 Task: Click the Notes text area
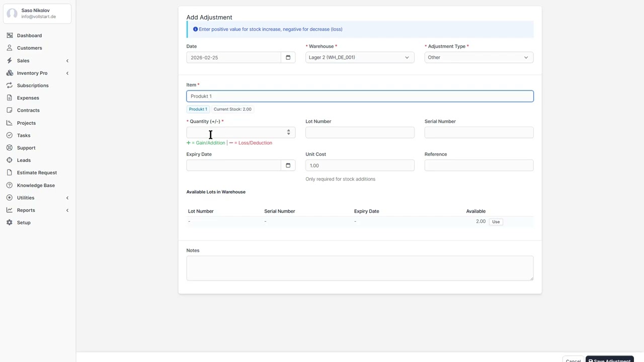click(360, 268)
